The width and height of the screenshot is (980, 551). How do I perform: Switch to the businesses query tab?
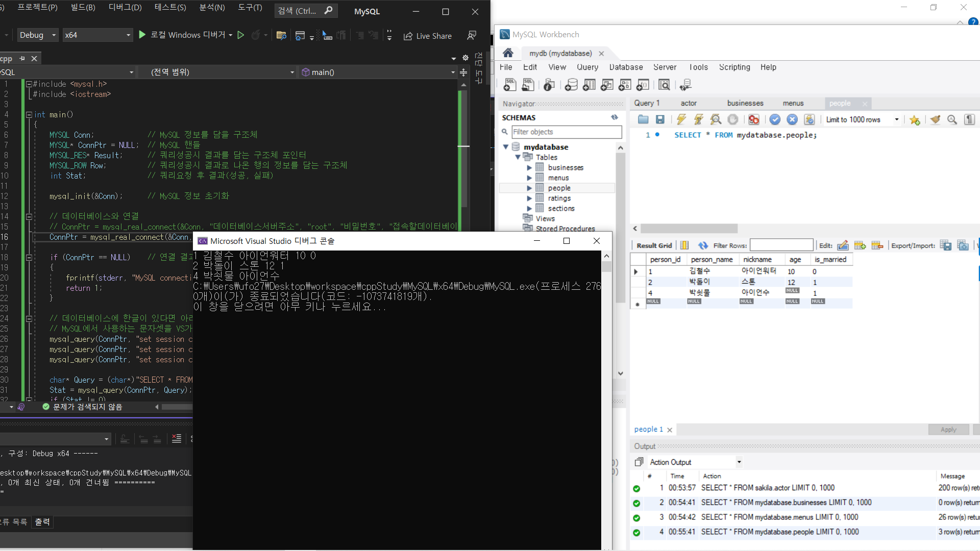(x=745, y=103)
